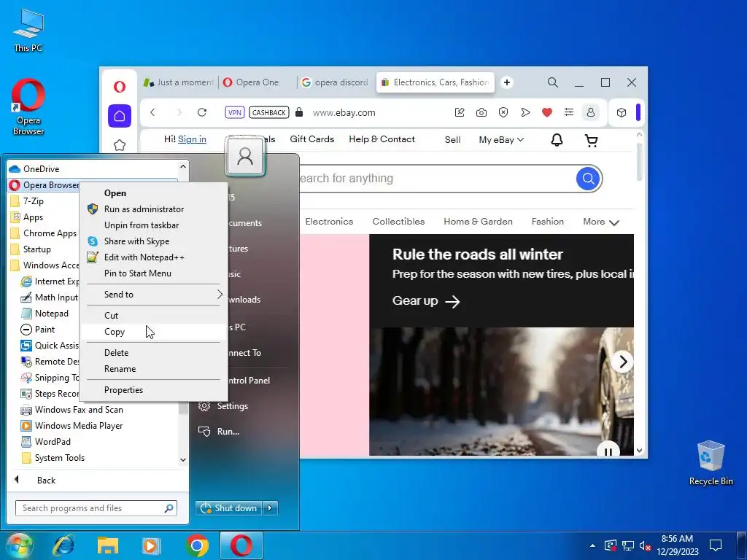Open Chrome from the taskbar
The height and width of the screenshot is (560, 747).
(197, 545)
